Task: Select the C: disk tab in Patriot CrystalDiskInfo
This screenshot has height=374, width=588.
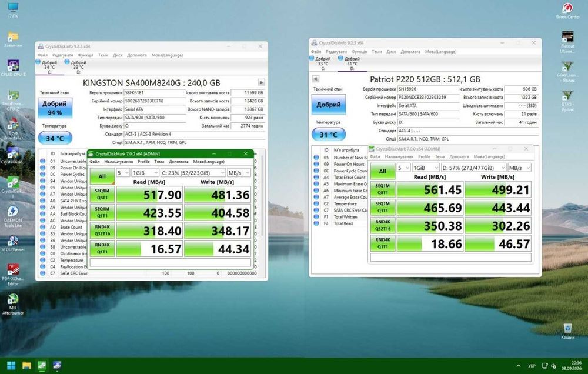Action: (320, 63)
